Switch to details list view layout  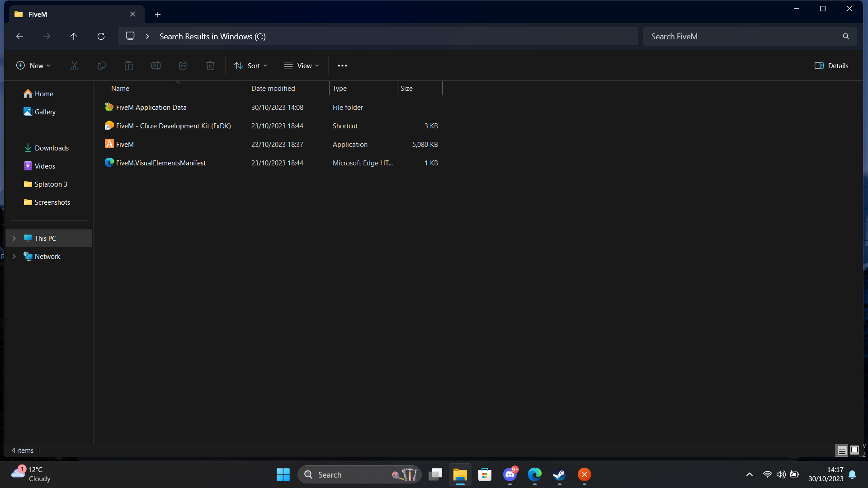click(842, 450)
